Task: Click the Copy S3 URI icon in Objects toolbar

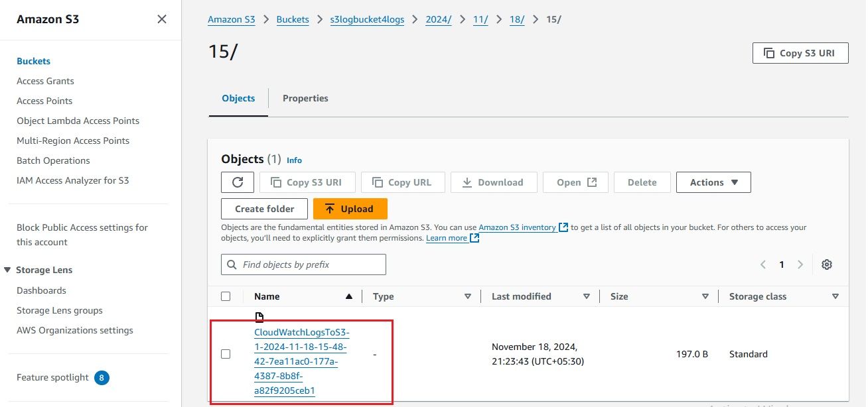Action: (x=273, y=182)
